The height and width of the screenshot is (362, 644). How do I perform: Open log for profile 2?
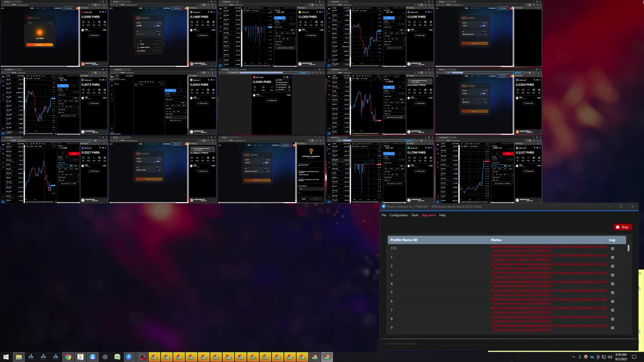click(612, 266)
